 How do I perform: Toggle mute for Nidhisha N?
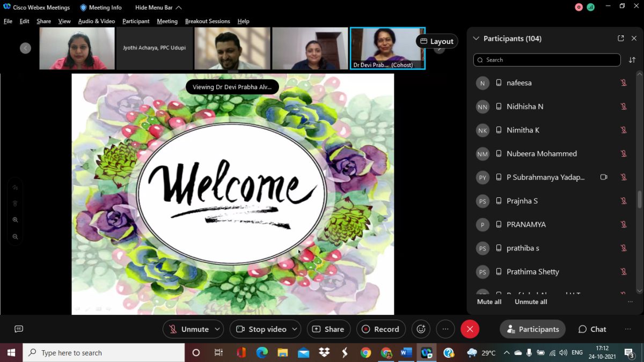624,107
